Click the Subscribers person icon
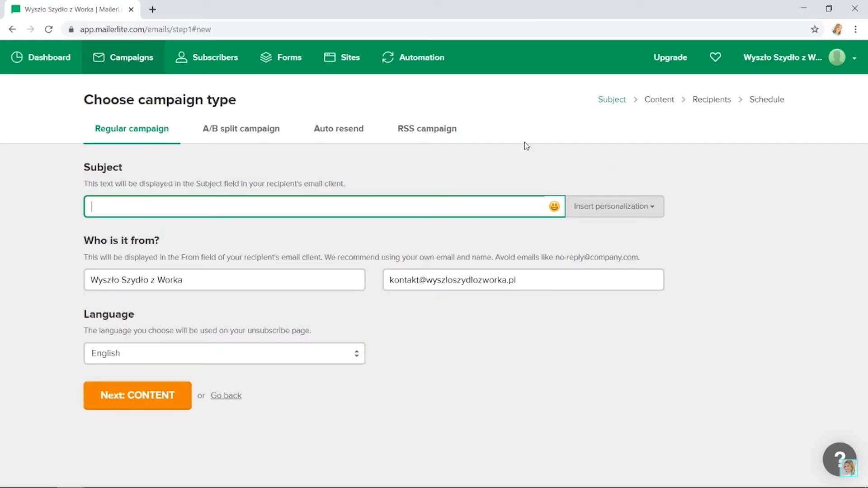The image size is (868, 488). pos(181,57)
